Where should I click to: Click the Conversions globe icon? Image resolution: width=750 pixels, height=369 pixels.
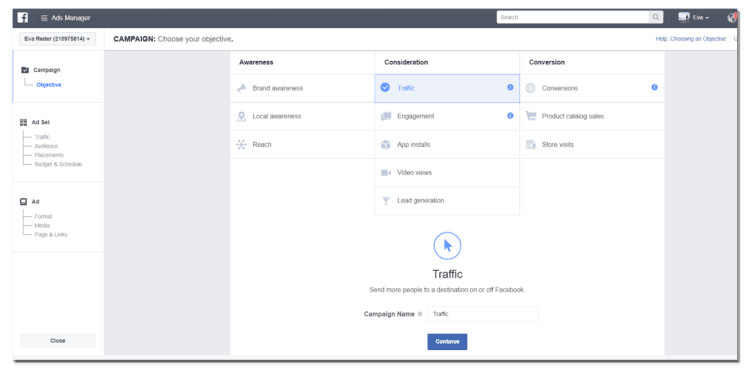[x=530, y=88]
